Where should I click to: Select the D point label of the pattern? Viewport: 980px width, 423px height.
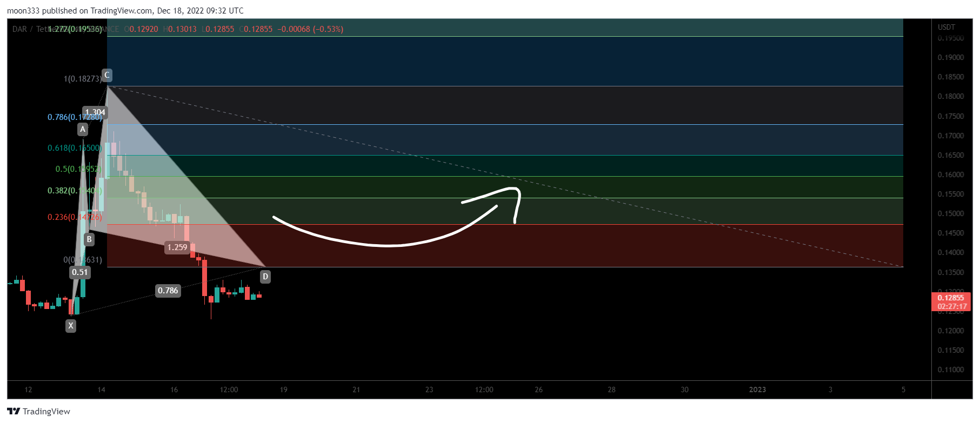pos(265,277)
